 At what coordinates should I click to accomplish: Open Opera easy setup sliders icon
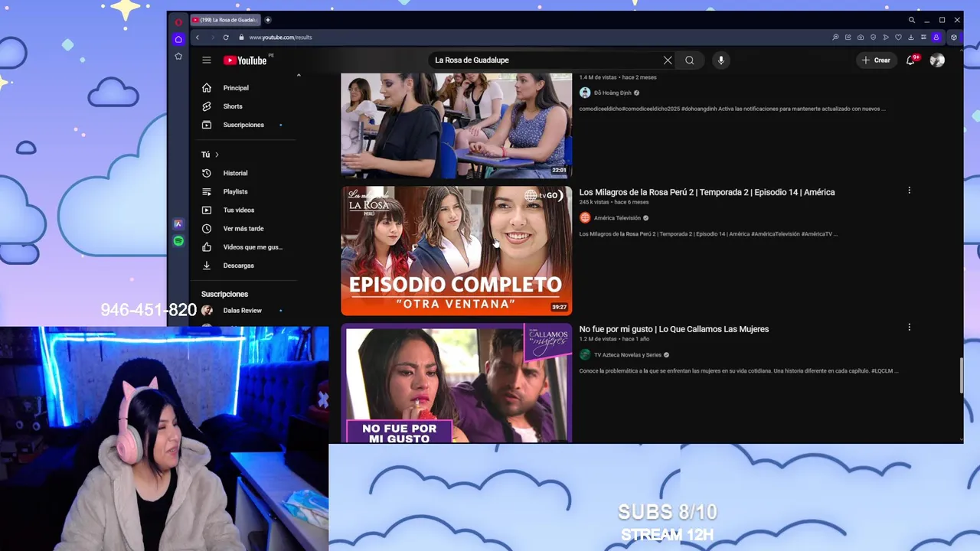click(923, 37)
